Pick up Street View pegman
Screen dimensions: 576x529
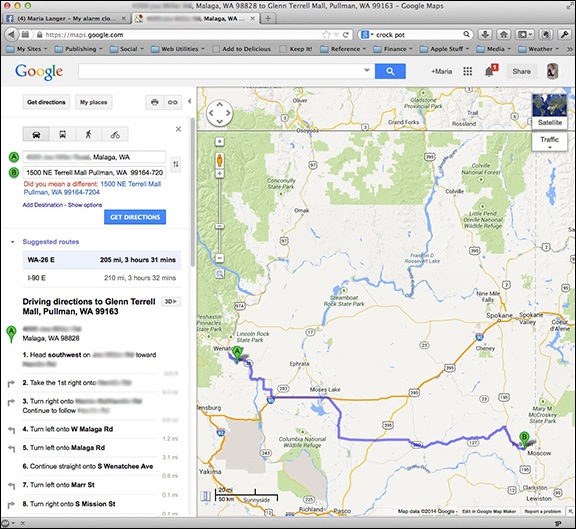(x=220, y=161)
